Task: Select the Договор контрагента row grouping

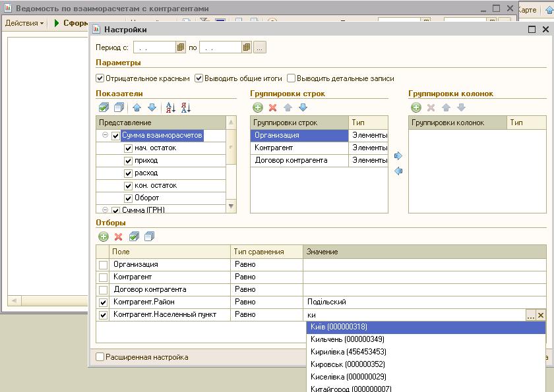Action: [x=299, y=161]
